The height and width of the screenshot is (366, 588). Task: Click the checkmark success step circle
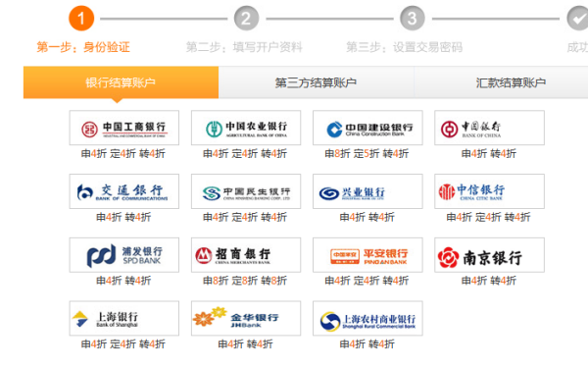click(x=577, y=19)
